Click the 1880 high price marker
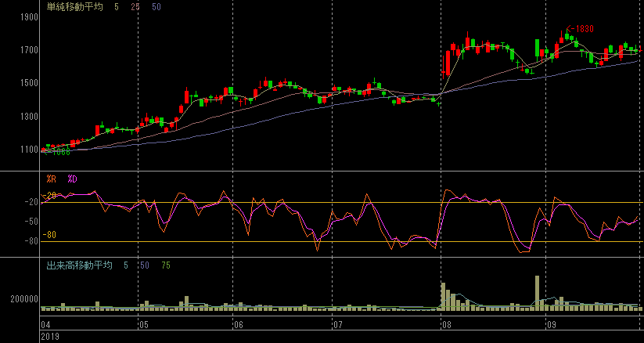Screen dimensions: 644x343 pyautogui.click(x=580, y=30)
